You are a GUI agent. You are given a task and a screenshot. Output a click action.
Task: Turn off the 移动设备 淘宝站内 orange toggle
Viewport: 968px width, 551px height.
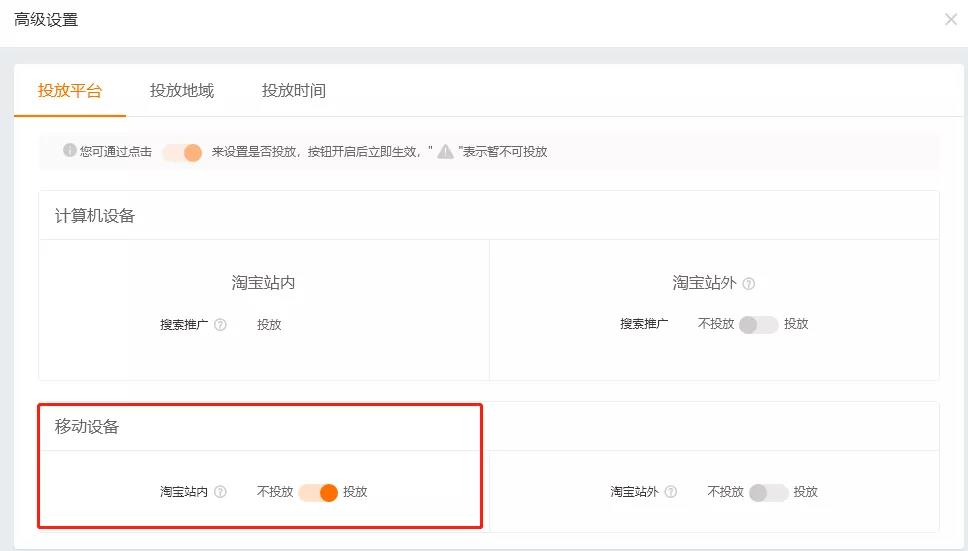[x=318, y=492]
